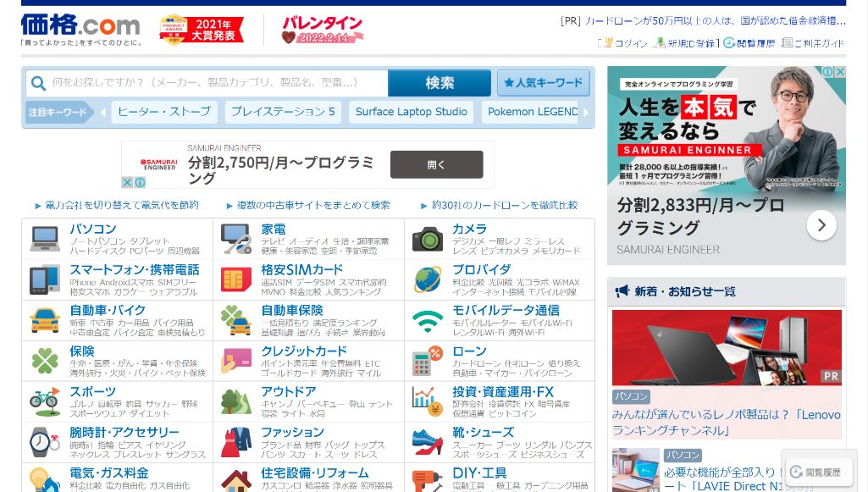
Task: Click the 開く button in the banner ad
Action: click(437, 164)
